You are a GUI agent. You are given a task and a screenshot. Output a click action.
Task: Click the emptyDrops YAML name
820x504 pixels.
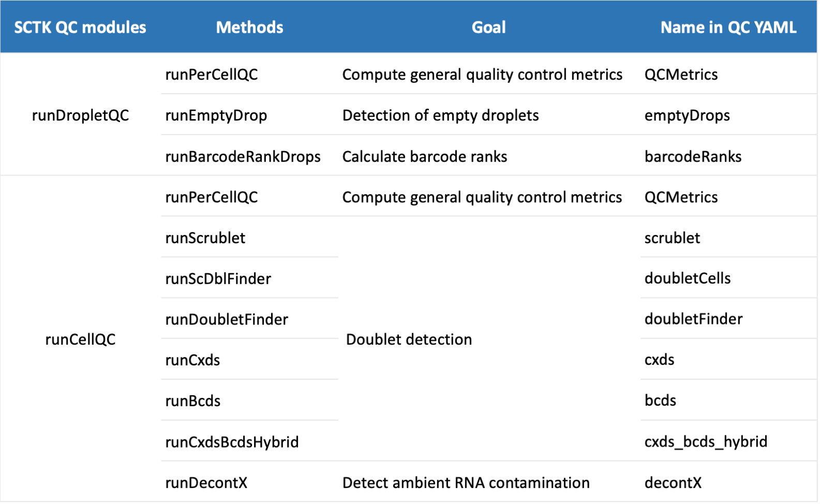687,115
